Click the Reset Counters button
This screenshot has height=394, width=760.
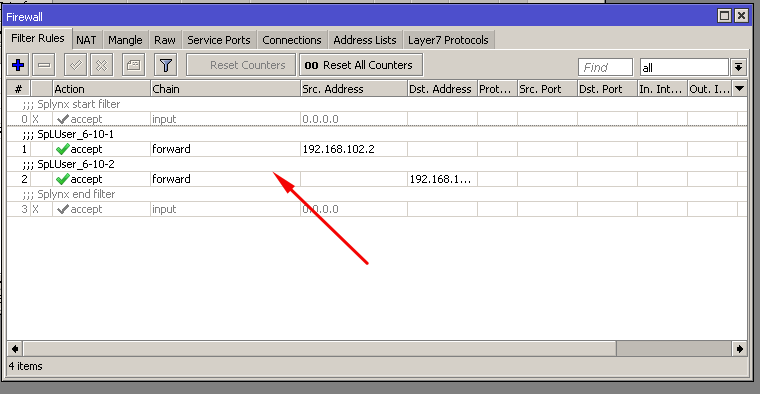[241, 65]
